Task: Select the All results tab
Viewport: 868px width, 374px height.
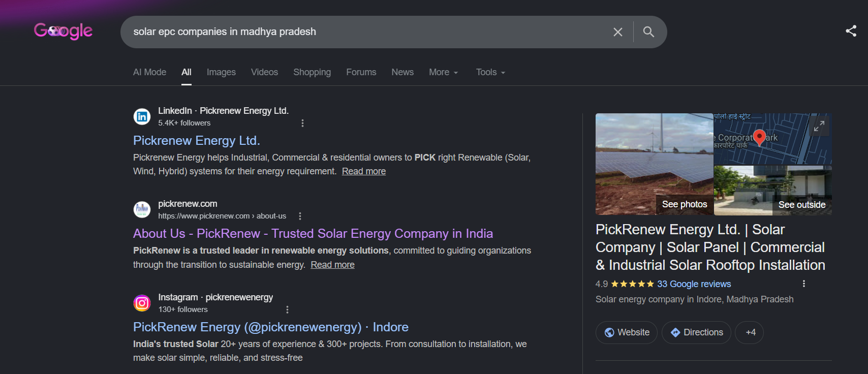Action: click(x=187, y=72)
